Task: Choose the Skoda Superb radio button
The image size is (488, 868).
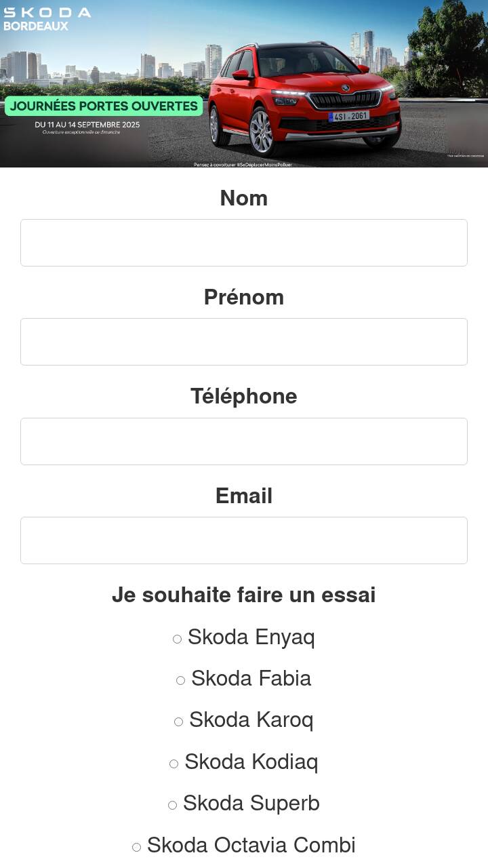Action: click(x=173, y=805)
